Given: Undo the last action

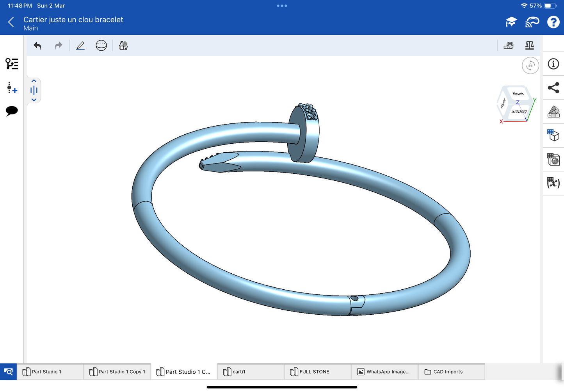Looking at the screenshot, I should pyautogui.click(x=37, y=46).
